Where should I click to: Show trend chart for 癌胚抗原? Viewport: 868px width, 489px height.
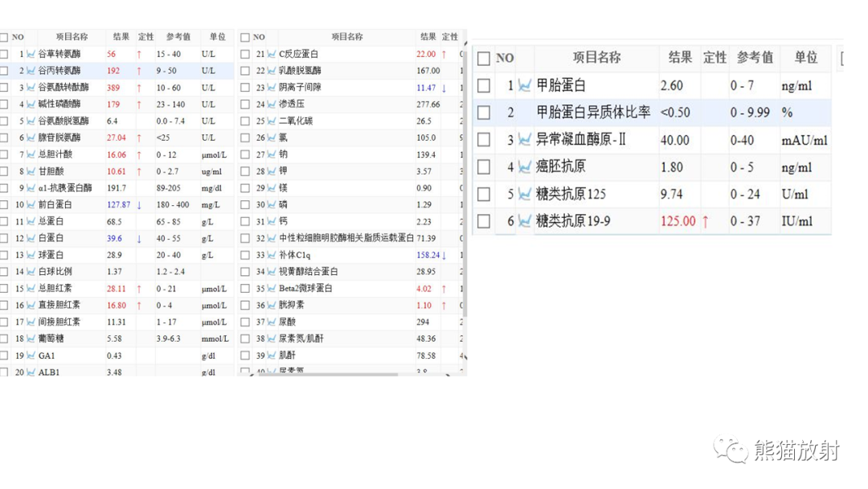[524, 166]
